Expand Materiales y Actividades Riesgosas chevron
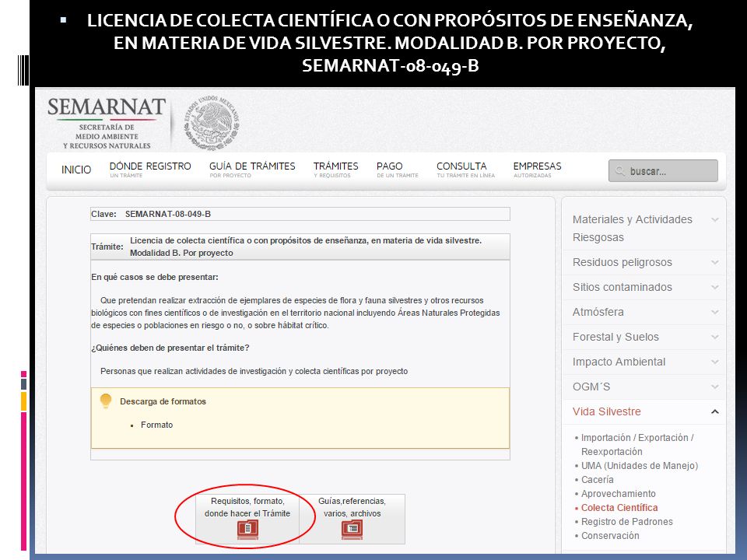This screenshot has height=560, width=747. point(714,219)
